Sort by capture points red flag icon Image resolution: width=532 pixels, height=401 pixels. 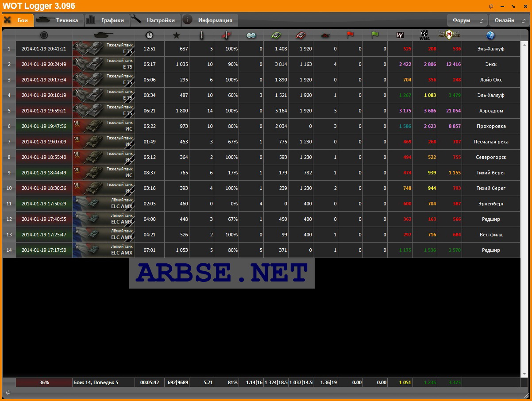point(350,35)
